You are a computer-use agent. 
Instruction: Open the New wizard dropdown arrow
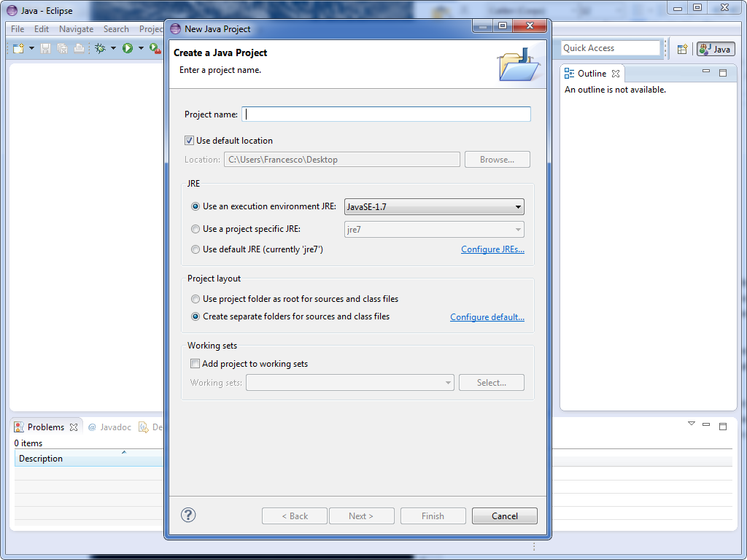[x=31, y=48]
